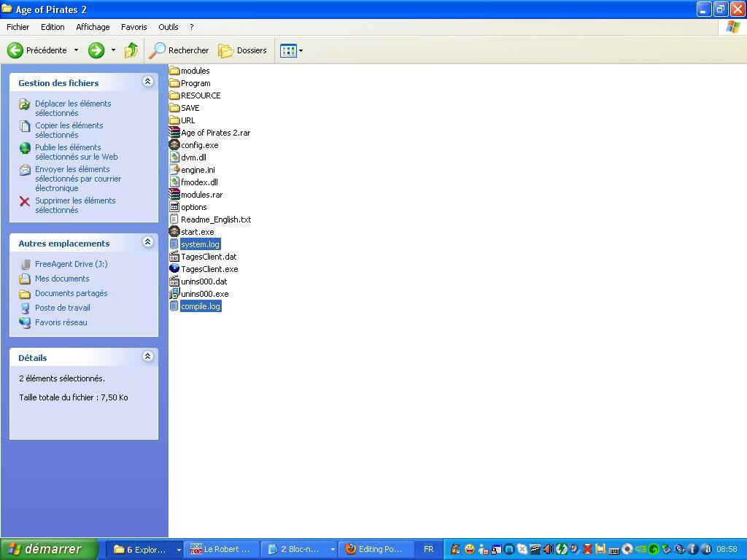Open the Fichier menu
Screen dimensions: 747x560
[18, 27]
